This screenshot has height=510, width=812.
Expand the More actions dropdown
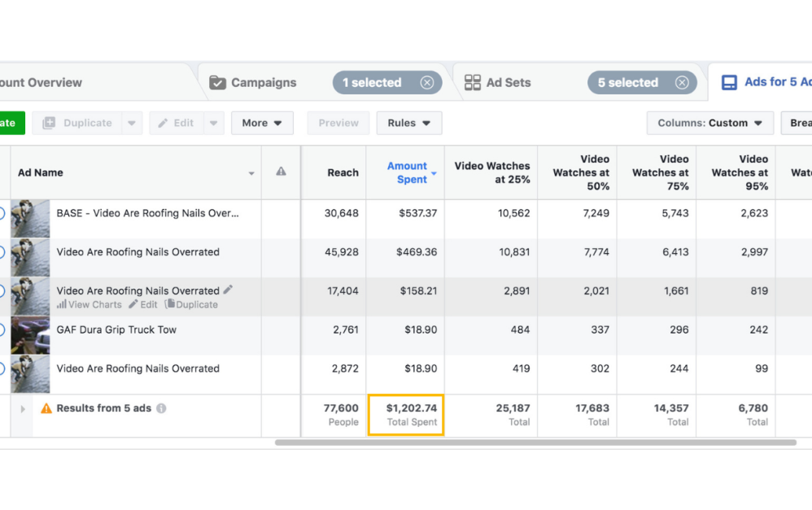click(262, 123)
